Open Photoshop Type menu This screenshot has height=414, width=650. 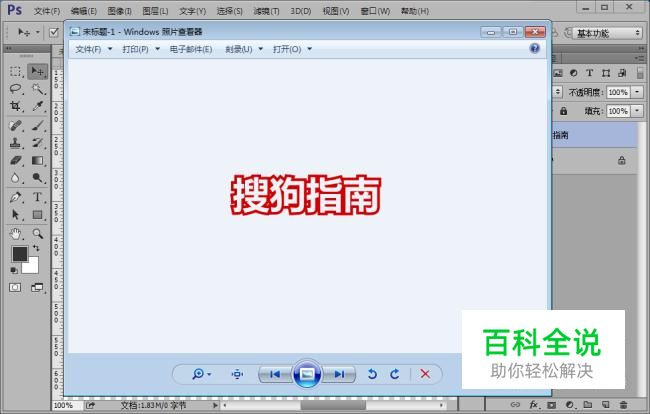192,11
